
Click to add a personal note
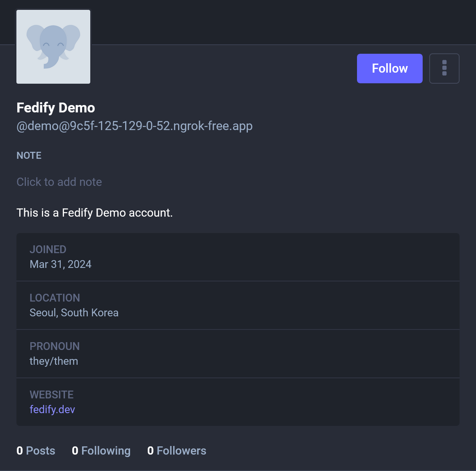[x=59, y=182]
